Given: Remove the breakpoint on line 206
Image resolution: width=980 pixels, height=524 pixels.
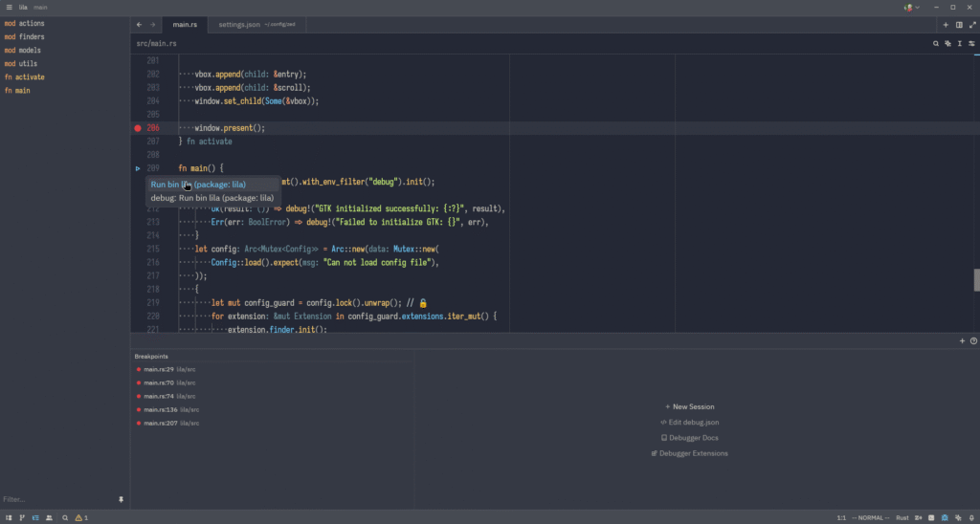Looking at the screenshot, I should point(138,127).
